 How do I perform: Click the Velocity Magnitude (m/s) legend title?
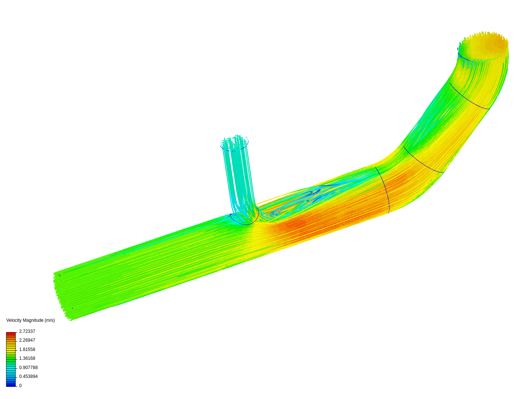30,320
